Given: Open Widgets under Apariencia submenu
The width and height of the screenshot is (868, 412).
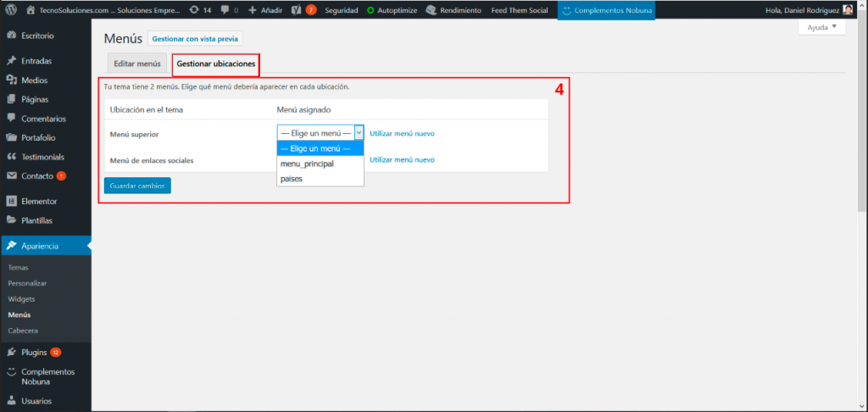Looking at the screenshot, I should (21, 299).
